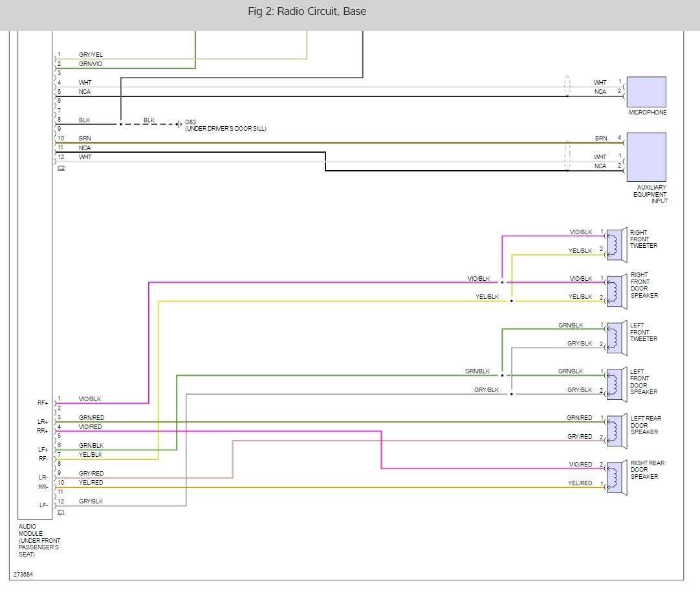Viewport: 700px width, 594px height.
Task: Click the G83 ground symbol
Action: 180,124
